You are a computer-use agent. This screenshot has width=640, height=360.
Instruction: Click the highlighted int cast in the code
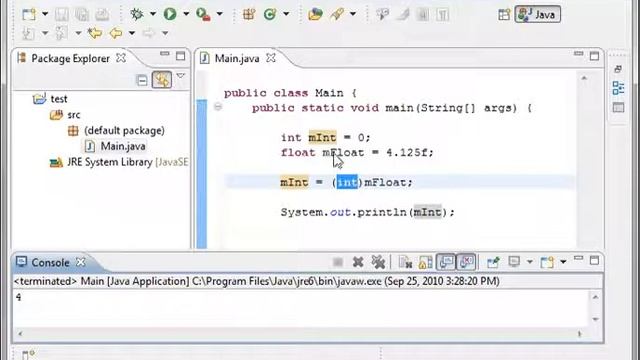point(347,182)
